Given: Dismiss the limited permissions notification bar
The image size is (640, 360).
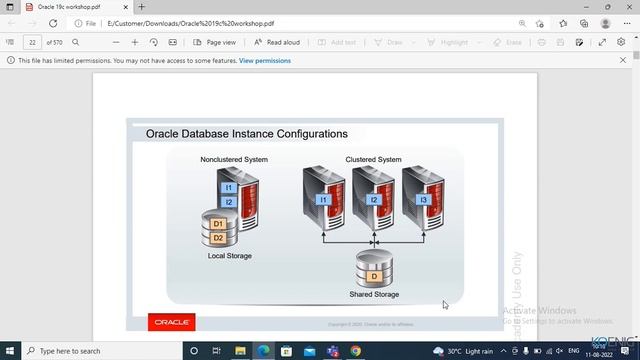Looking at the screenshot, I should click(623, 60).
